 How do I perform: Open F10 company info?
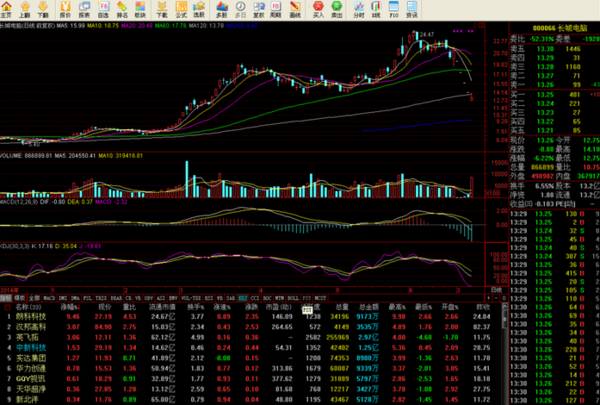coord(393,12)
